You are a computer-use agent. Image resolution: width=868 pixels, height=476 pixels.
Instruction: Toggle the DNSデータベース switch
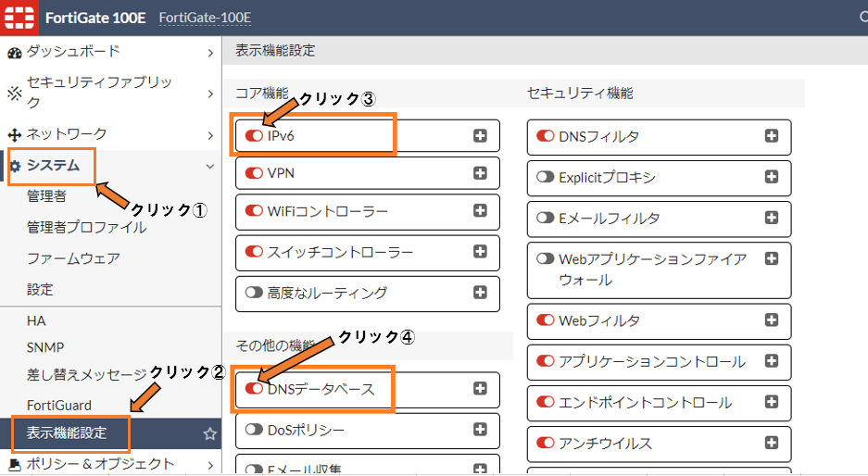254,389
